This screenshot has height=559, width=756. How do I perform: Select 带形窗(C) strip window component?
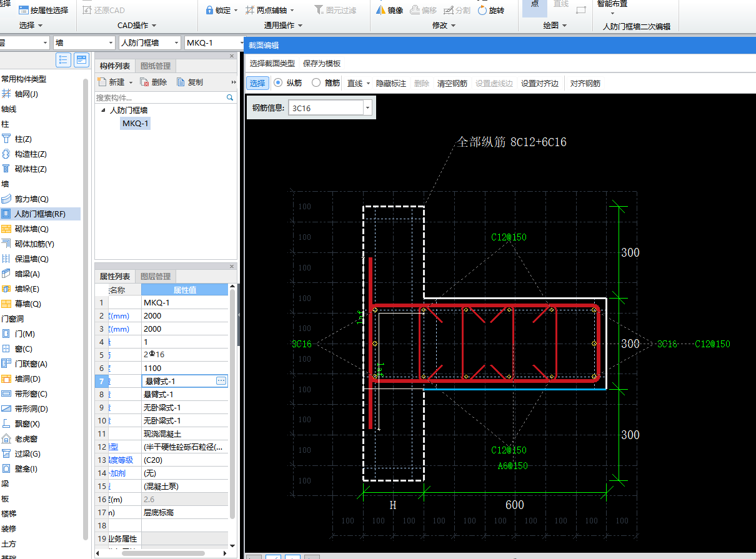[x=24, y=393]
